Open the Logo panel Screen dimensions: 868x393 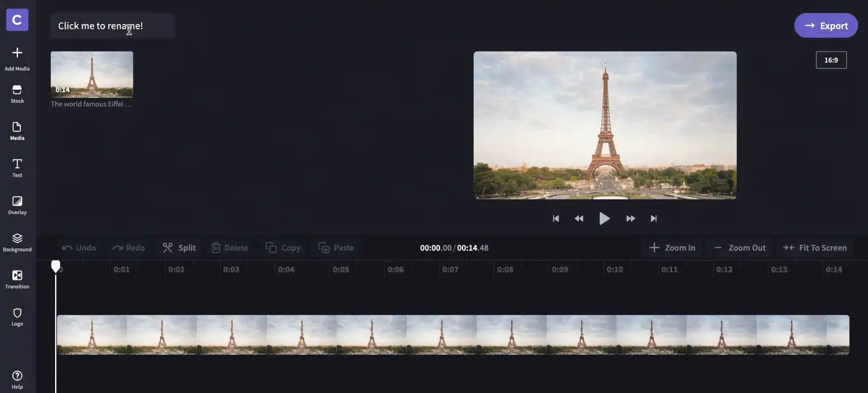click(x=17, y=317)
